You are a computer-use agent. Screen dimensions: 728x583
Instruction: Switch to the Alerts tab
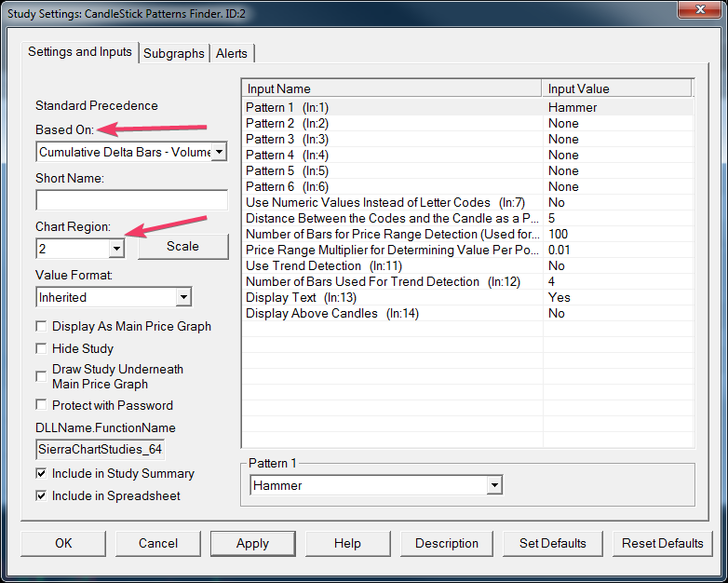coord(231,53)
